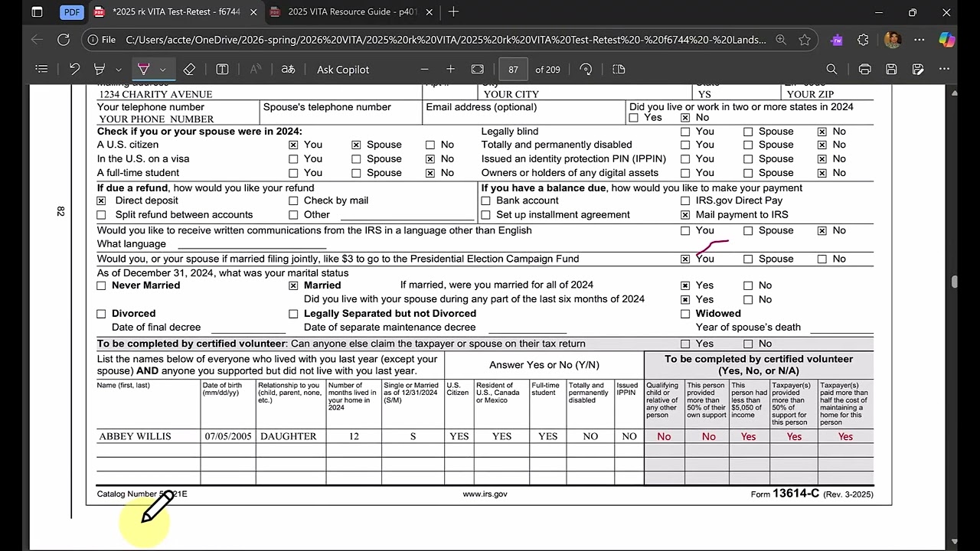
Task: Click the File site info button
Action: (102, 40)
